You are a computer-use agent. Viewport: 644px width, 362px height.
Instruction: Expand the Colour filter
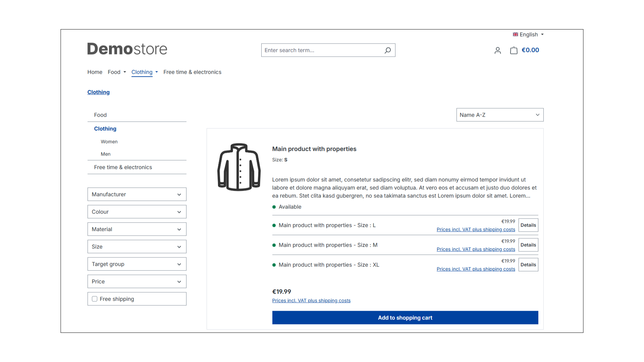tap(137, 212)
